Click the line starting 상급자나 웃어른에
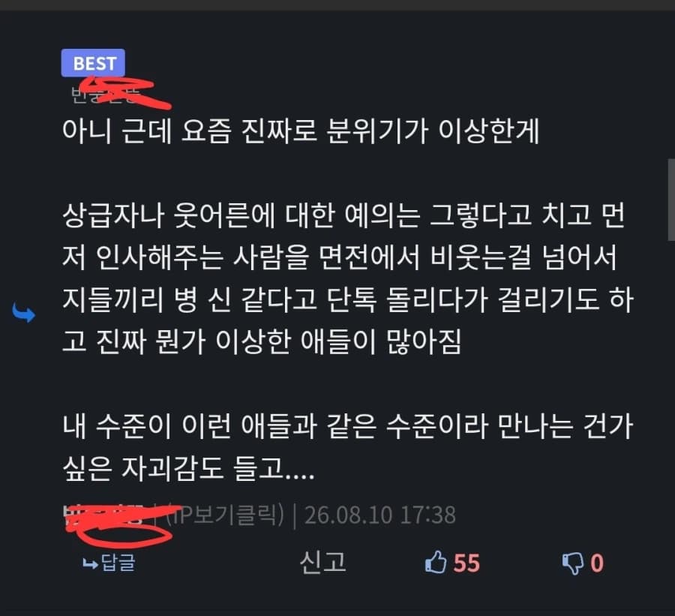 click(x=343, y=215)
